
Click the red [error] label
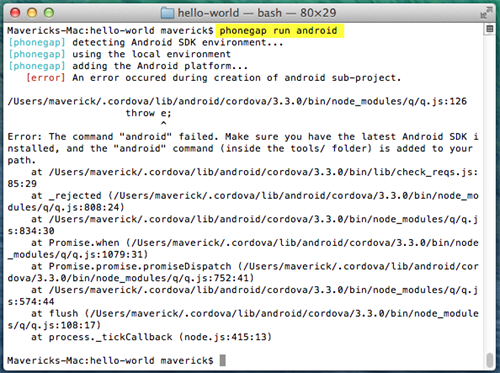click(46, 78)
